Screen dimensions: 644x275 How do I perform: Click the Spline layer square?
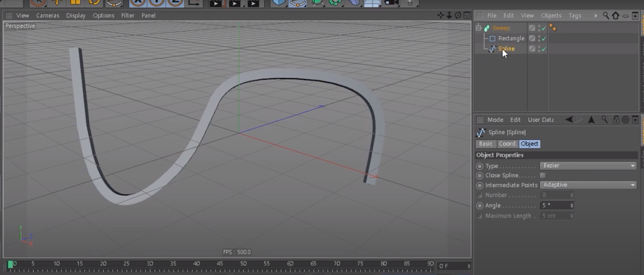(532, 49)
